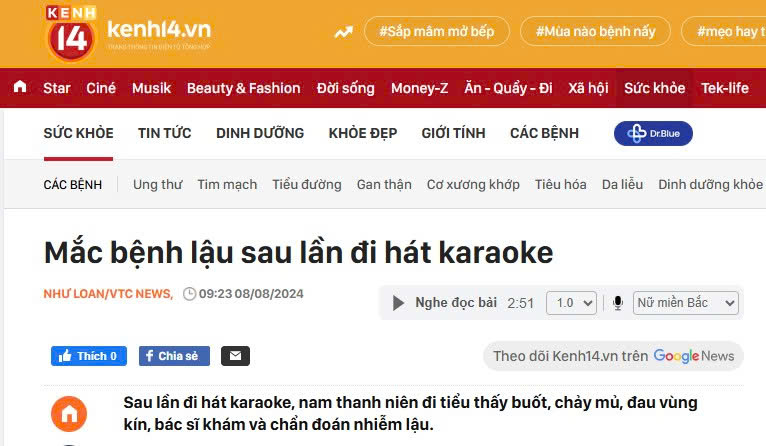766x446 pixels.
Task: Select the GIỚI TÍNH tab
Action: (x=453, y=133)
